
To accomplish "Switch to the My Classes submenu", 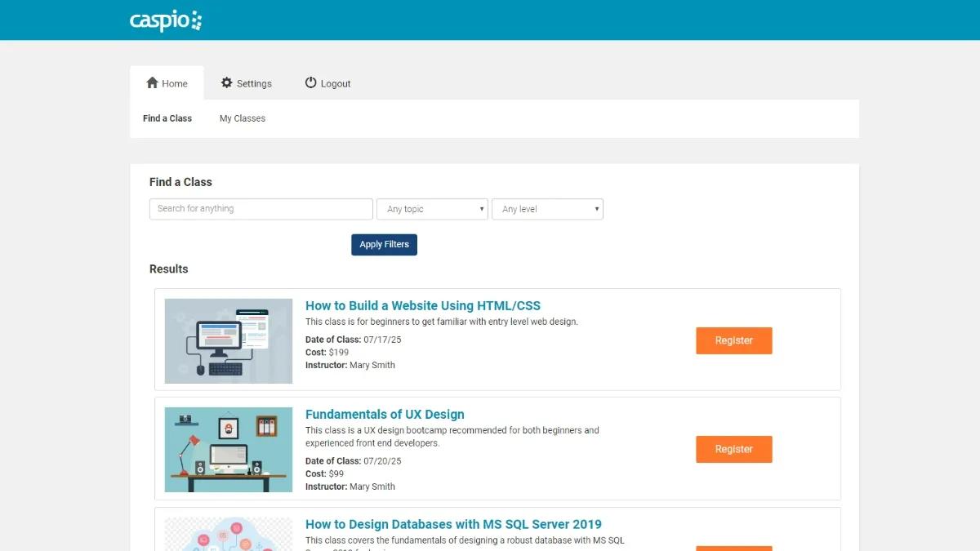I will tap(243, 118).
